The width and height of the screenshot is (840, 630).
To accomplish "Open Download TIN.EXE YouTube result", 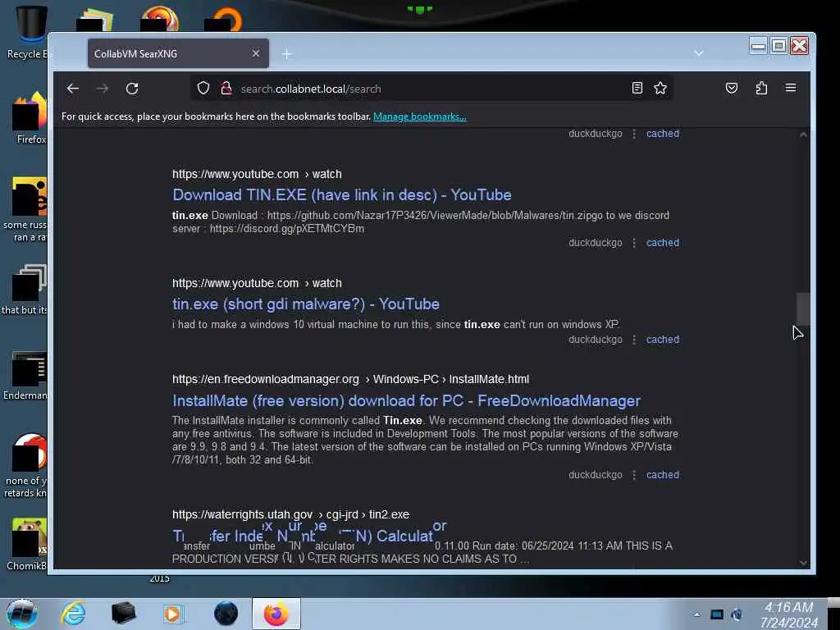I will pyautogui.click(x=342, y=195).
